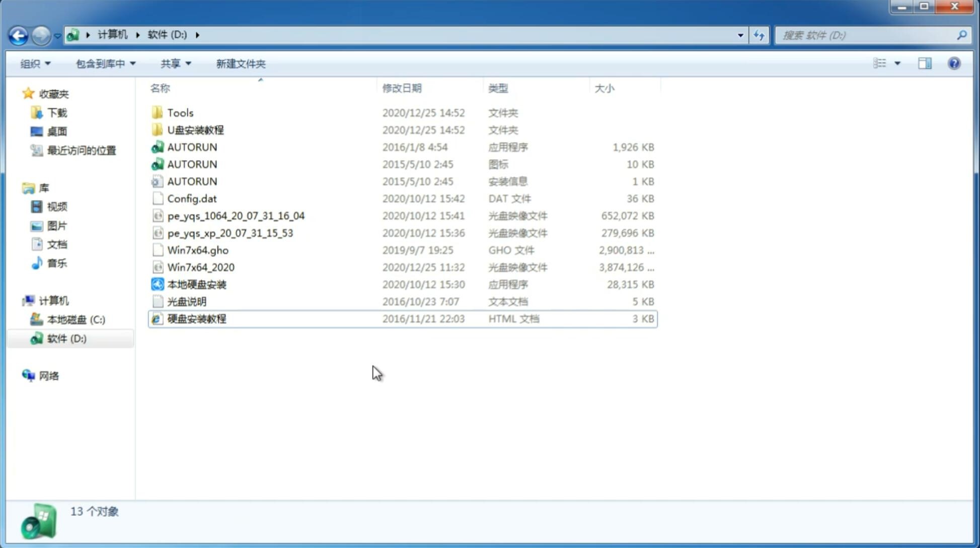Open the Tools folder
This screenshot has height=548, width=980.
click(x=180, y=112)
